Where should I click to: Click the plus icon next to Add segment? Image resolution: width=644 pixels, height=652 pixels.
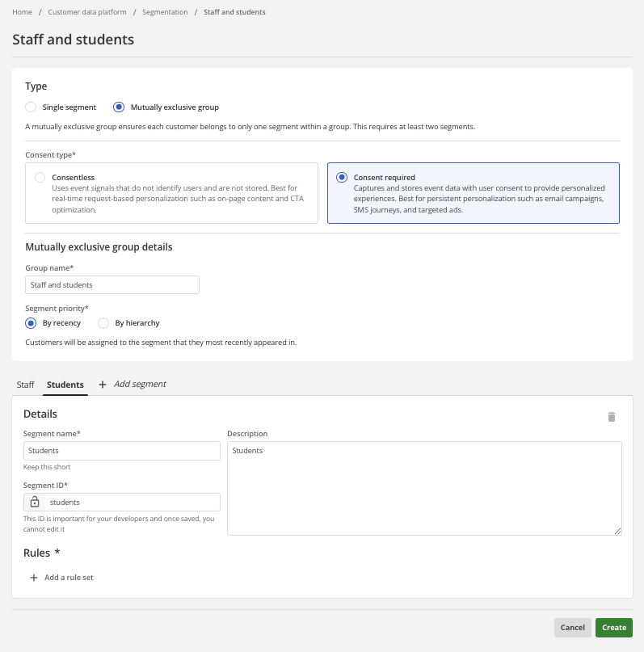click(x=103, y=385)
